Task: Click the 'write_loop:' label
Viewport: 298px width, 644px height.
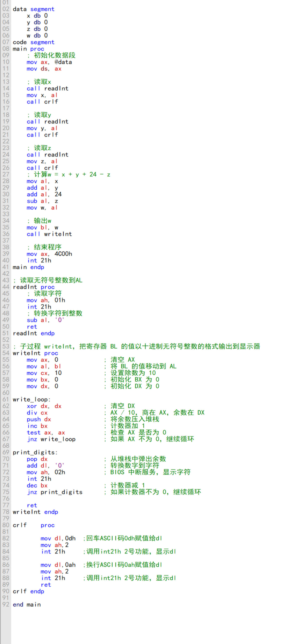Action: point(32,399)
